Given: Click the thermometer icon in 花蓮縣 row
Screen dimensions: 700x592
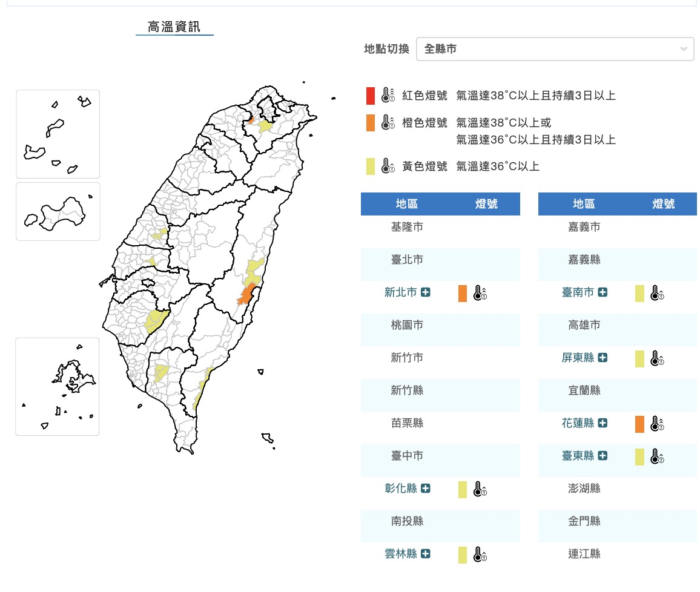Looking at the screenshot, I should point(657,424).
